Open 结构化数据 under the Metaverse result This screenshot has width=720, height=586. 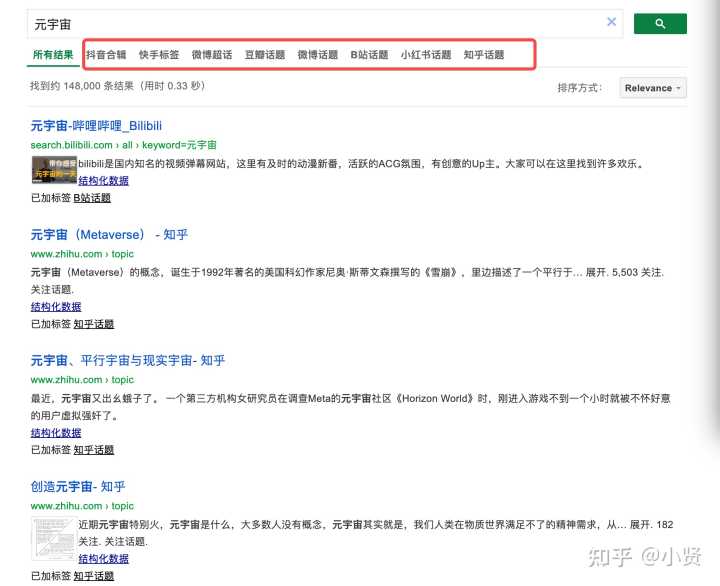coord(56,306)
